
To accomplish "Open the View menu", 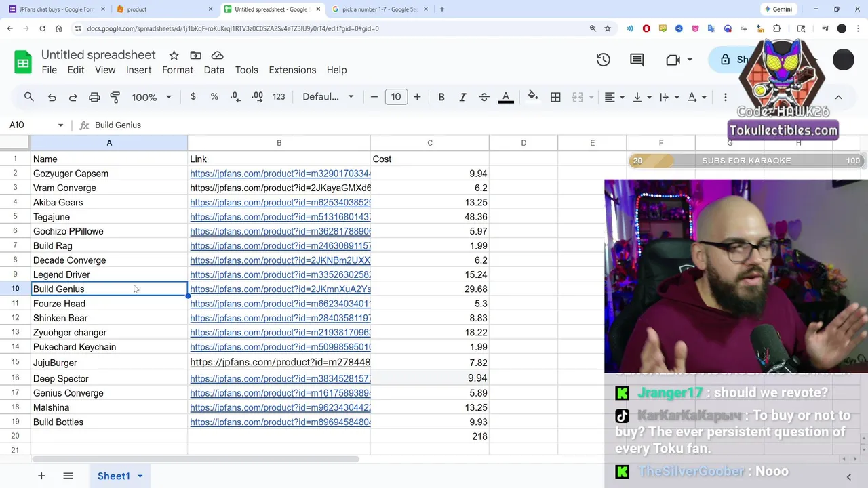I will (x=105, y=70).
